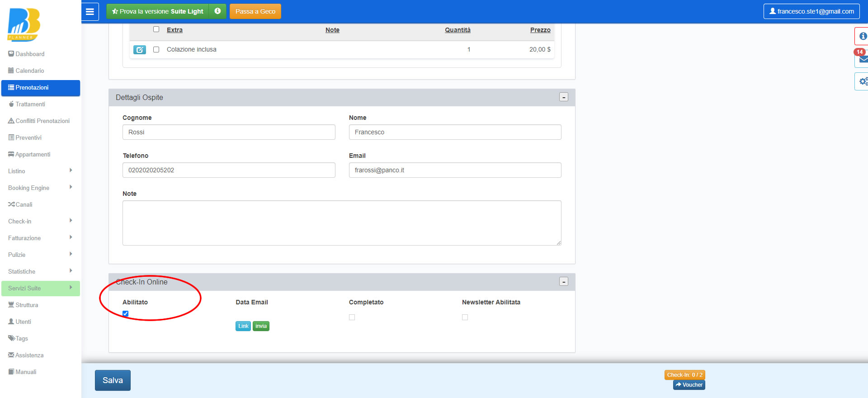Collapse the Dettagli Ospite panel
This screenshot has height=398, width=868.
564,97
